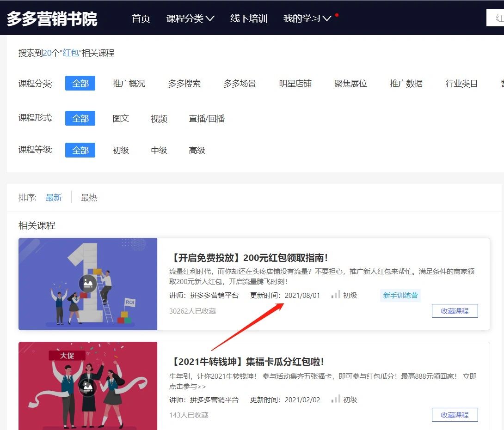Choose 直播/回播 course format

tap(207, 119)
